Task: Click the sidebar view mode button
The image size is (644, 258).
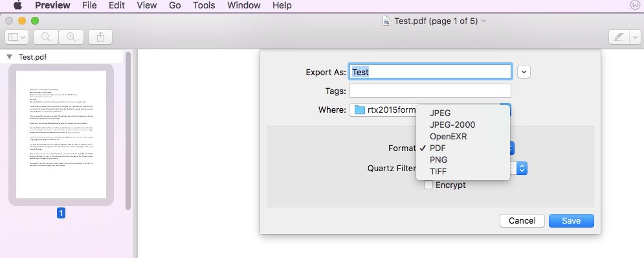Action: pos(16,37)
